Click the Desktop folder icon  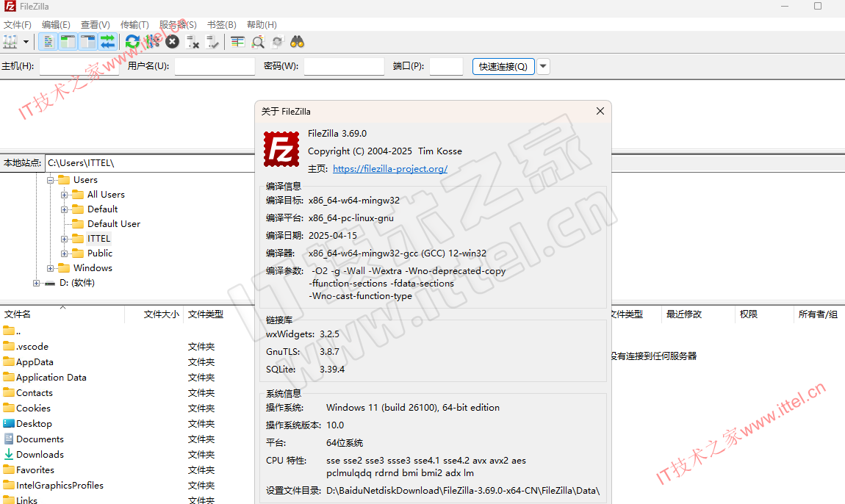tap(9, 424)
